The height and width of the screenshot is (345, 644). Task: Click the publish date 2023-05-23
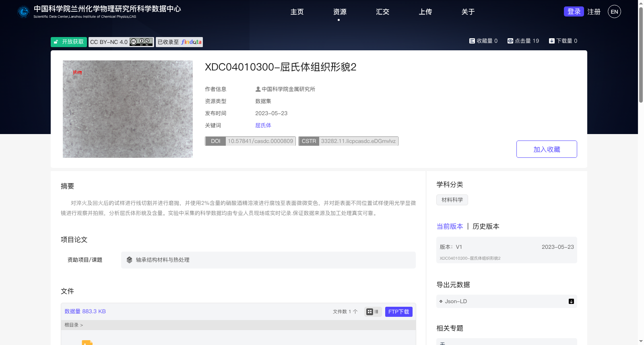[x=271, y=113]
